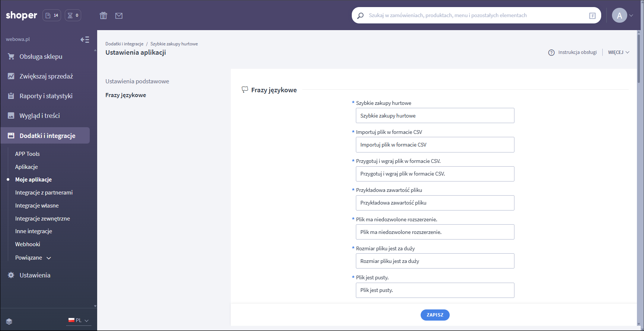
Task: Open Obsługa sklepu menu section
Action: (41, 57)
